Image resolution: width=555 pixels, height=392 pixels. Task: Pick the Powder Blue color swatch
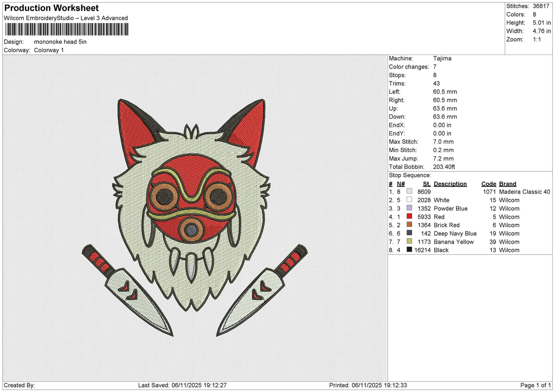pyautogui.click(x=409, y=208)
